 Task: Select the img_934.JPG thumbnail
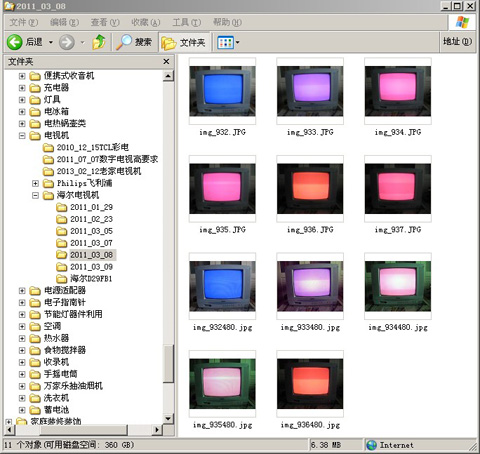point(398,91)
